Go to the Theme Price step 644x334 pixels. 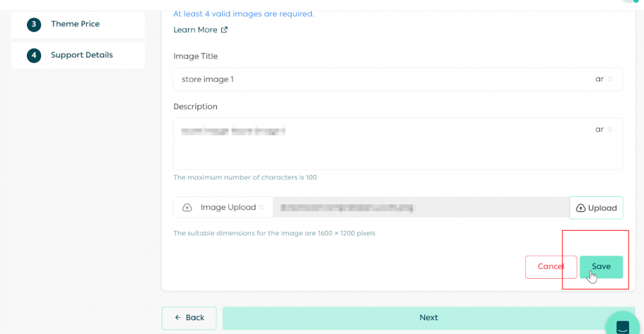point(75,24)
